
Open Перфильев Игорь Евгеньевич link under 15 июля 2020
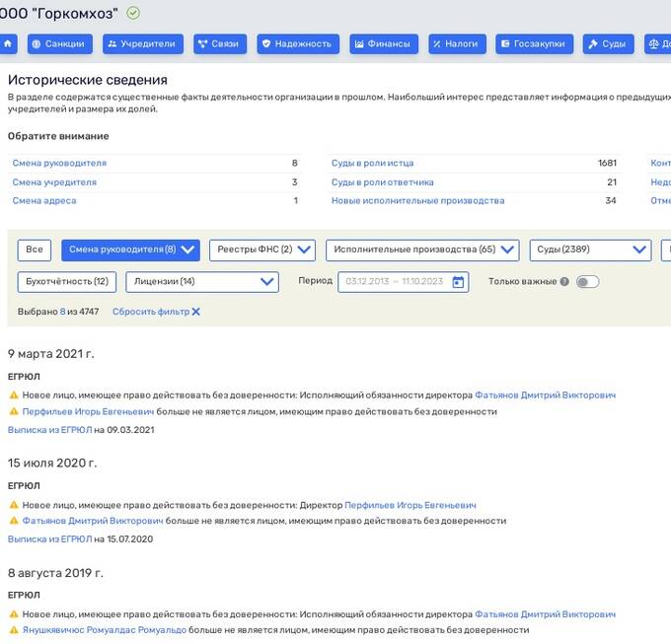click(410, 505)
